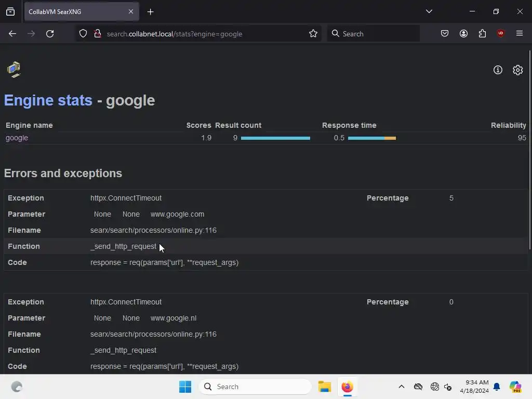Open Extensions puzzle icon
The width and height of the screenshot is (532, 399).
pos(482,34)
